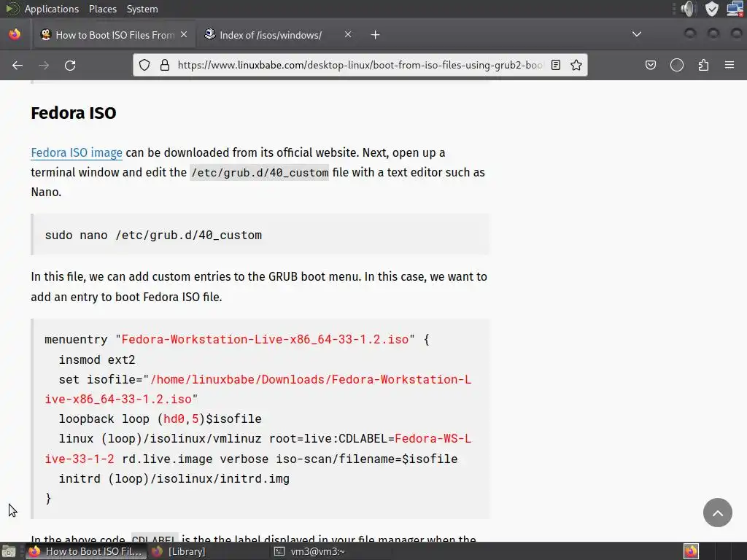
Task: View site security padlock info
Action: click(165, 65)
